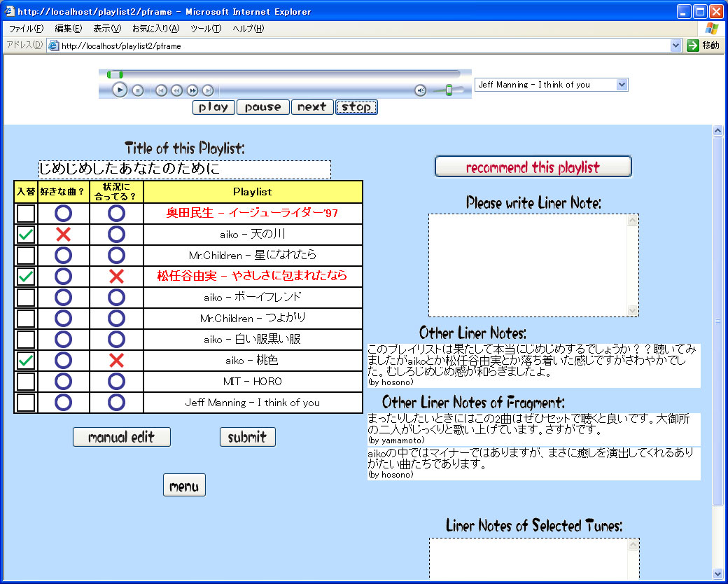
Task: Click the page scrollbar up arrow
Action: (717, 131)
